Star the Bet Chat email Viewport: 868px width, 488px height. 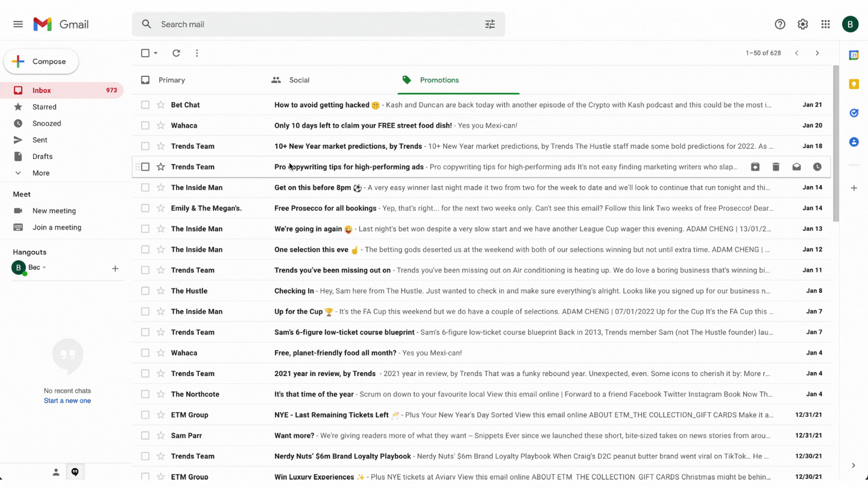(161, 105)
